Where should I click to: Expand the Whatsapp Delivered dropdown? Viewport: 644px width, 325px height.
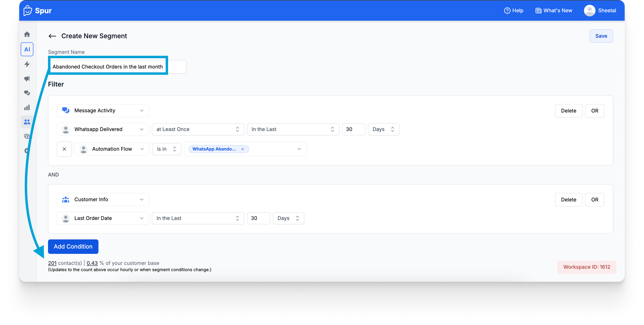point(103,129)
